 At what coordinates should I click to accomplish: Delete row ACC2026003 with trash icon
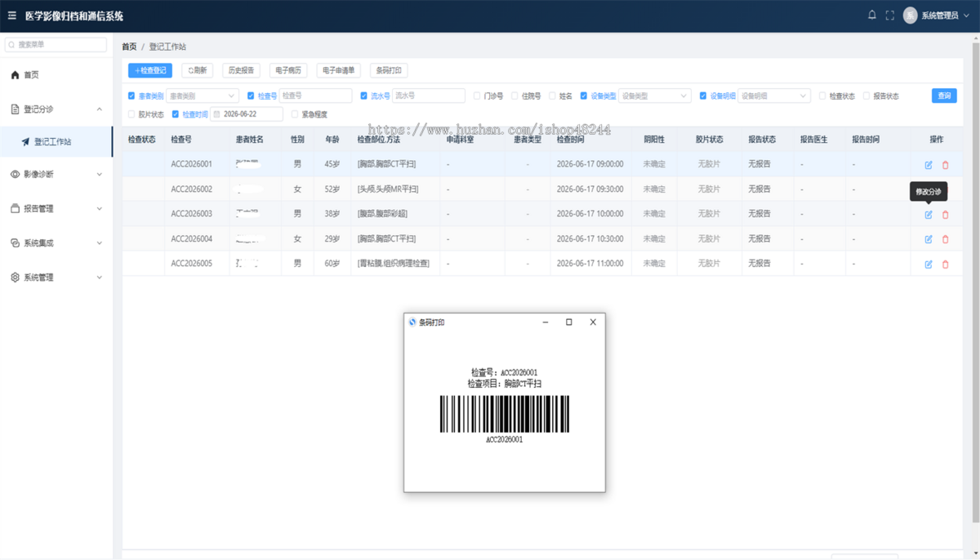[946, 215]
